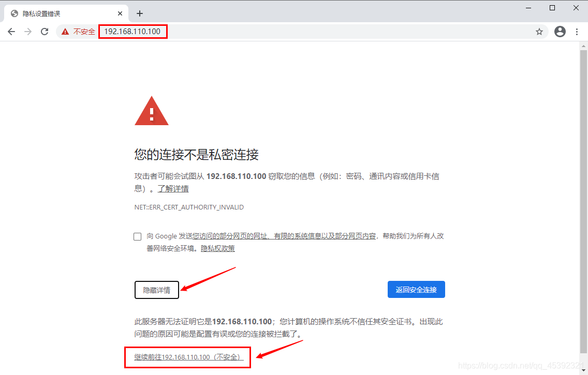Viewport: 588px width, 375px height.
Task: Click the forward navigation arrow
Action: [x=28, y=32]
